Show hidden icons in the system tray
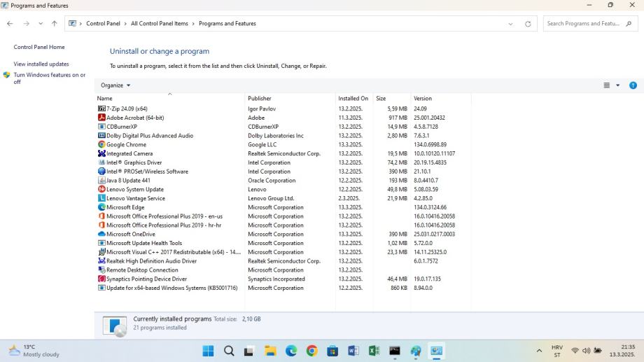 539,351
